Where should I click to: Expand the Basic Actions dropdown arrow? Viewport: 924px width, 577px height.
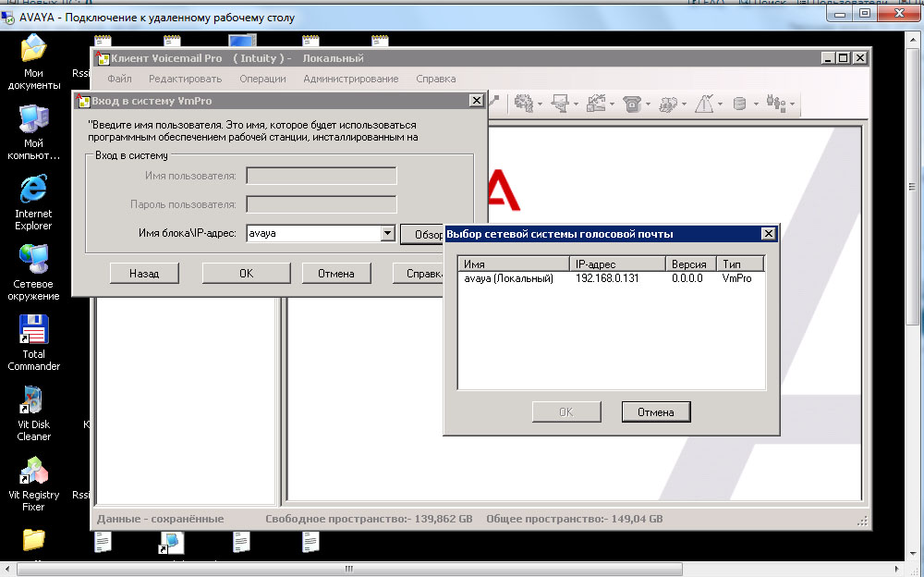coord(540,104)
